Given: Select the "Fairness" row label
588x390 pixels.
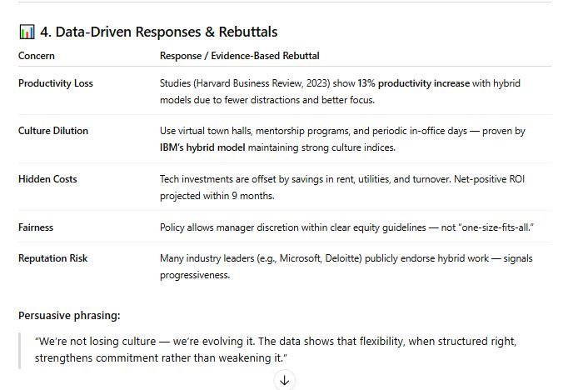Looking at the screenshot, I should coord(36,227).
